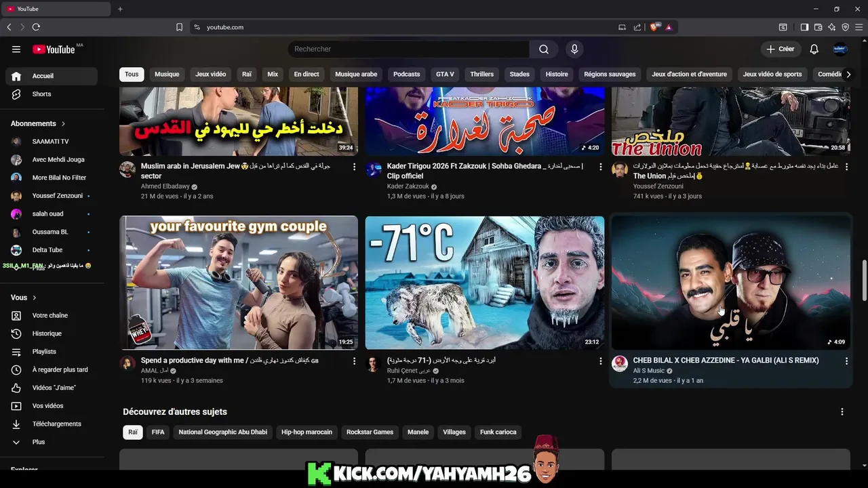Screen dimensions: 868x488
Task: Select the GTA V filter chip
Action: coord(445,75)
